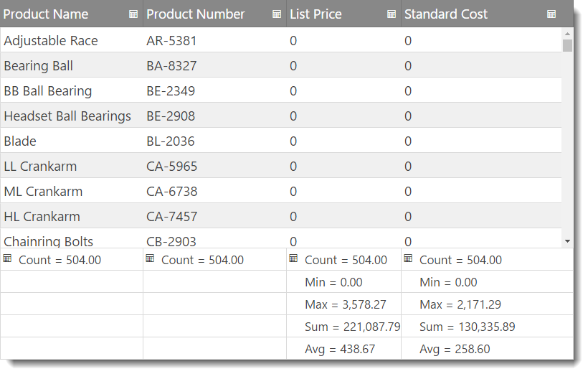Viewport: 588px width, 374px height.
Task: Open footer summary icon under Standard Cost
Action: pyautogui.click(x=408, y=258)
